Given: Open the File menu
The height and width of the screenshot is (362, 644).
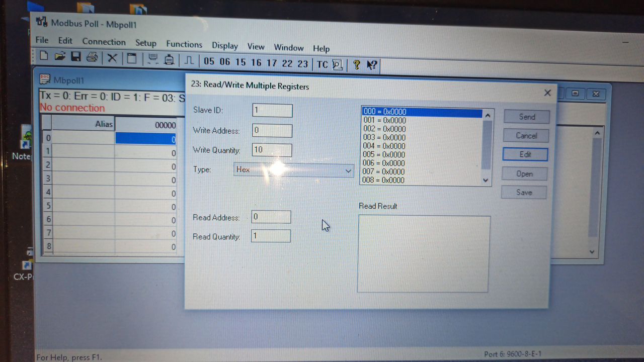Looking at the screenshot, I should [42, 40].
